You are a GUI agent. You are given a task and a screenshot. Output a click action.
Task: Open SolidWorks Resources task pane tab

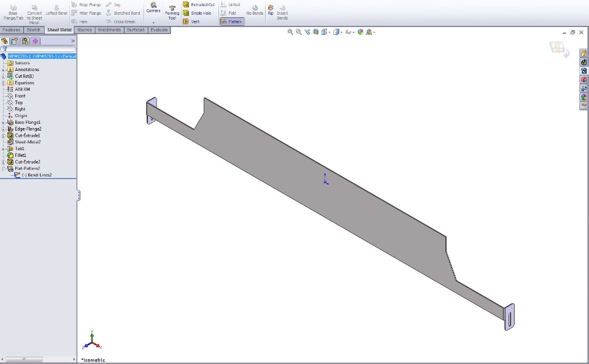point(583,53)
